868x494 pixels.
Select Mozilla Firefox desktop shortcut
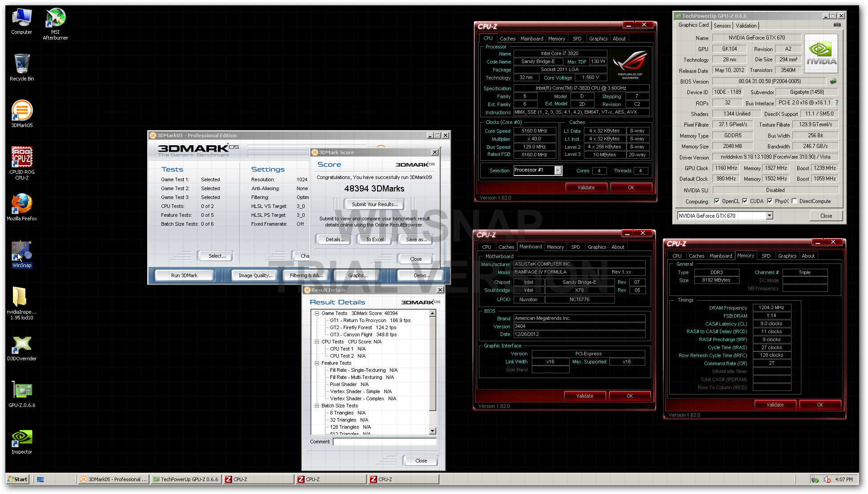pyautogui.click(x=22, y=207)
